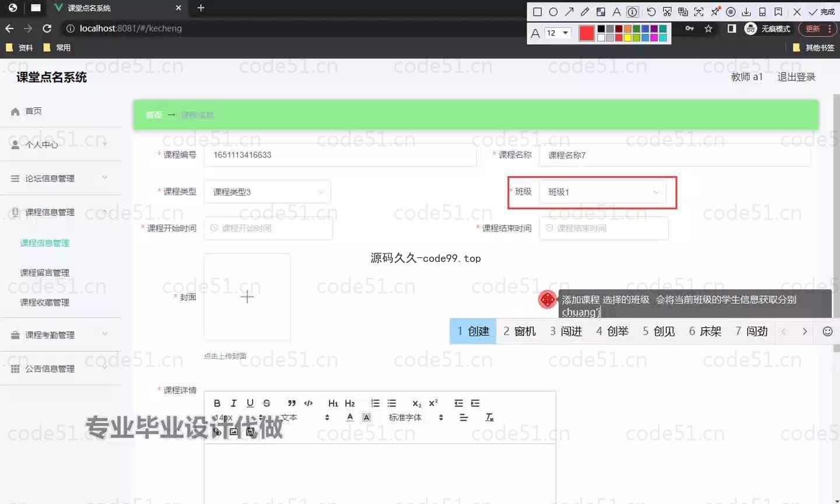
Task: Click the 课程编号 input field
Action: [x=340, y=155]
